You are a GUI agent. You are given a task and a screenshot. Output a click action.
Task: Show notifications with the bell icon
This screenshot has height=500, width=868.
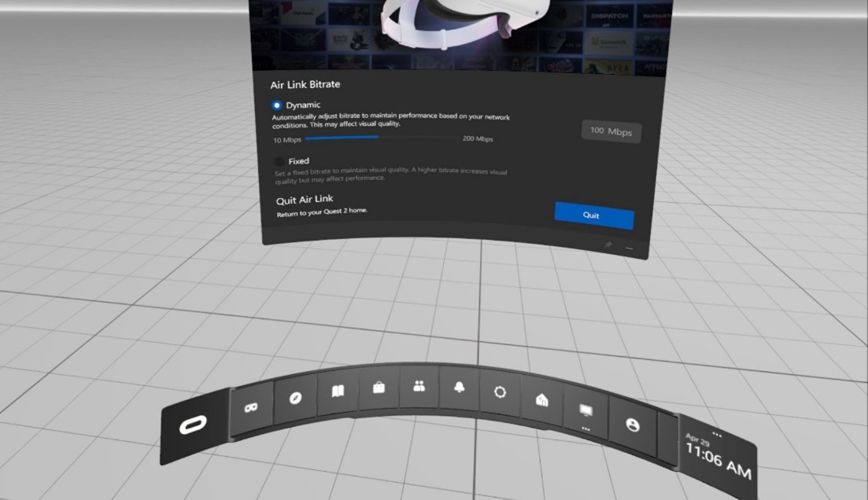459,388
